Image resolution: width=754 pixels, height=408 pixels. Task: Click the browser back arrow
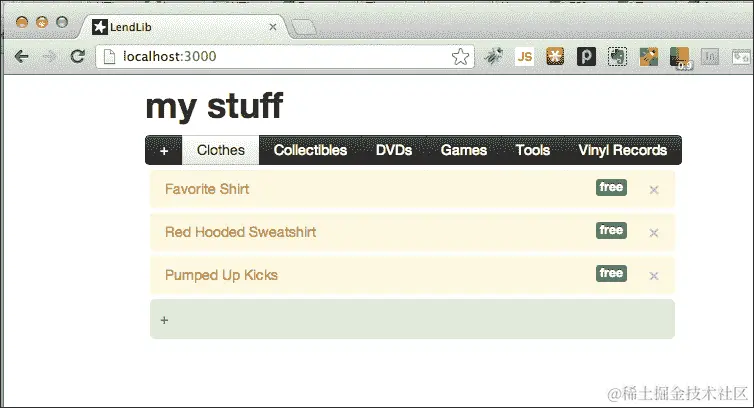pos(22,57)
